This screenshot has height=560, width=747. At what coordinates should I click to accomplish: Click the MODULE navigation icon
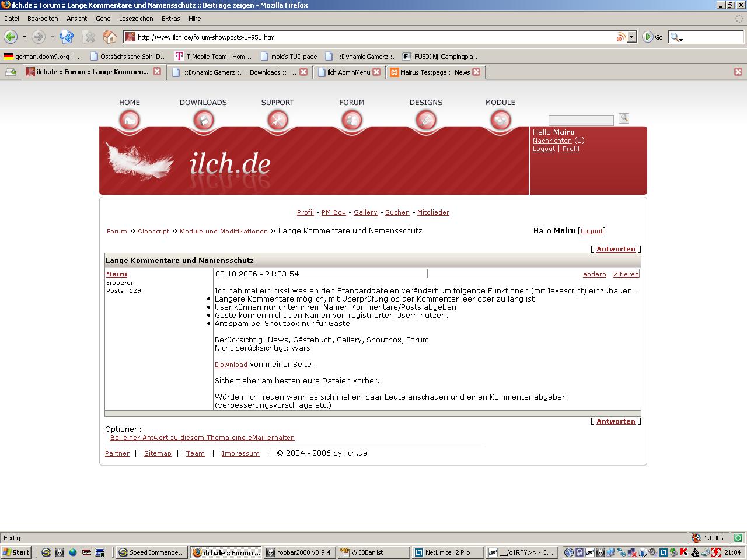(x=500, y=121)
